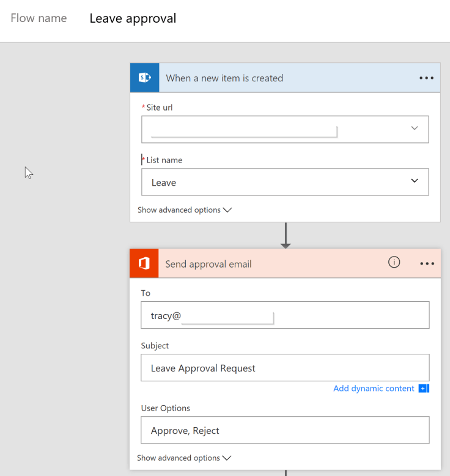This screenshot has width=450, height=476.
Task: Collapse the 'Send approval email' header title
Action: [208, 264]
